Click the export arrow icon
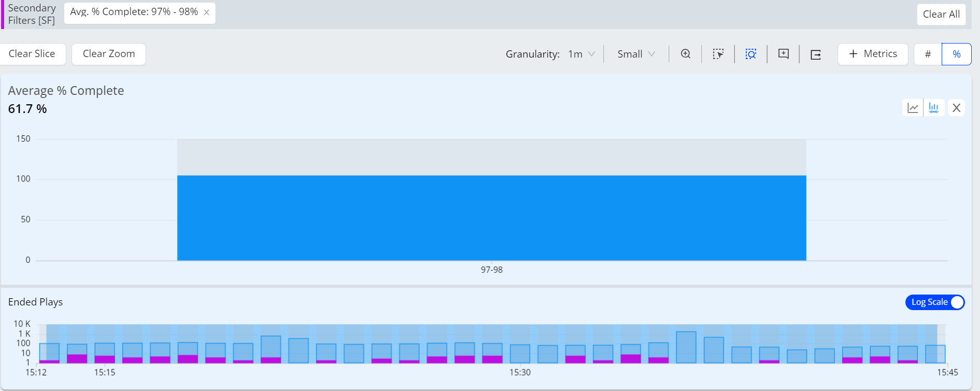Image resolution: width=980 pixels, height=391 pixels. [816, 54]
